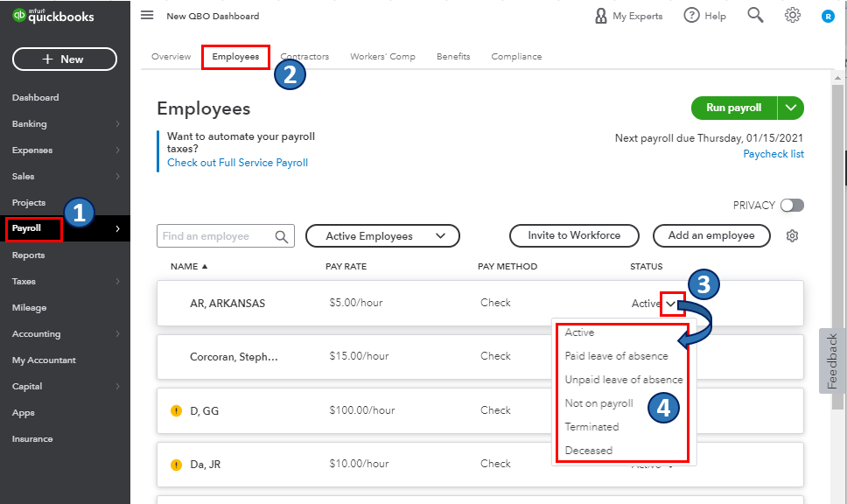Viewport: 847px width, 504px height.
Task: Switch to the Contractors tab
Action: pyautogui.click(x=304, y=57)
